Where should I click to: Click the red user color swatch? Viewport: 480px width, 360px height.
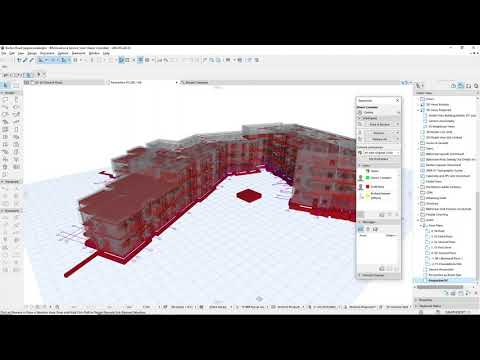[367, 187]
